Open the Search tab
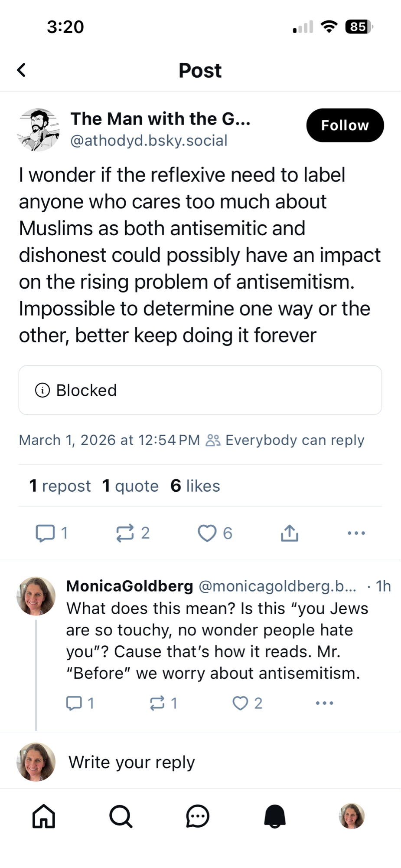Image resolution: width=401 pixels, height=868 pixels. (x=121, y=816)
